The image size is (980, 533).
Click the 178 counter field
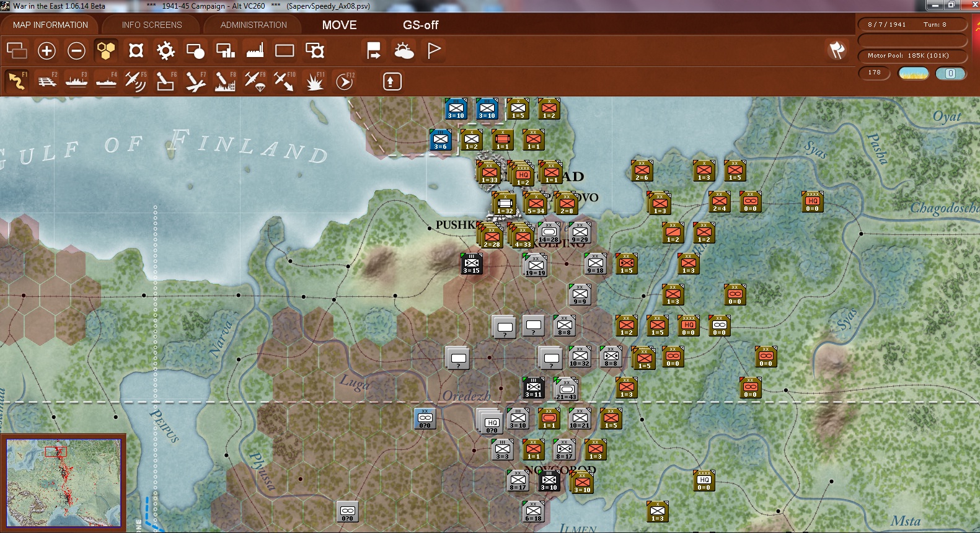click(874, 73)
